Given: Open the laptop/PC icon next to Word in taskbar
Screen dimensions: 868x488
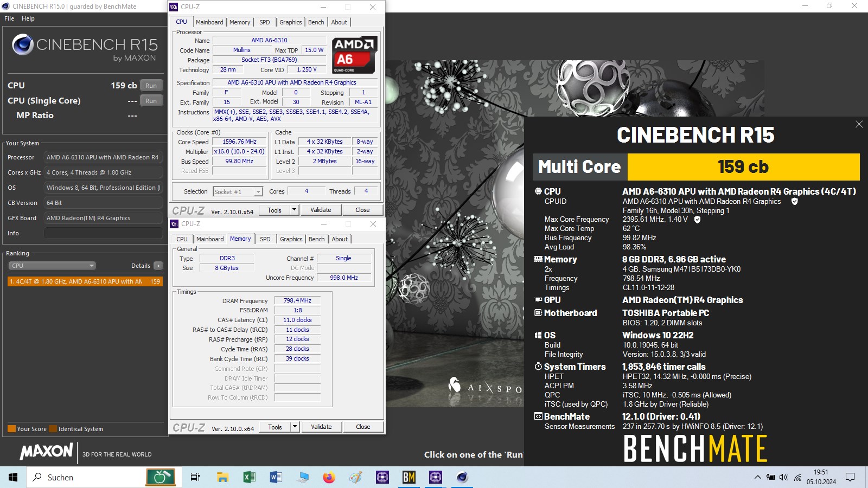Looking at the screenshot, I should click(x=302, y=477).
